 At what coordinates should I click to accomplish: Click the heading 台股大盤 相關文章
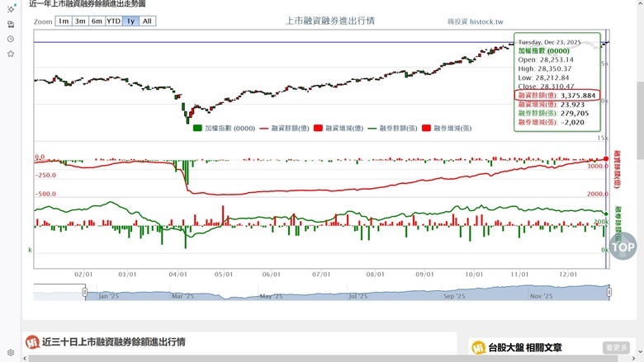click(525, 348)
